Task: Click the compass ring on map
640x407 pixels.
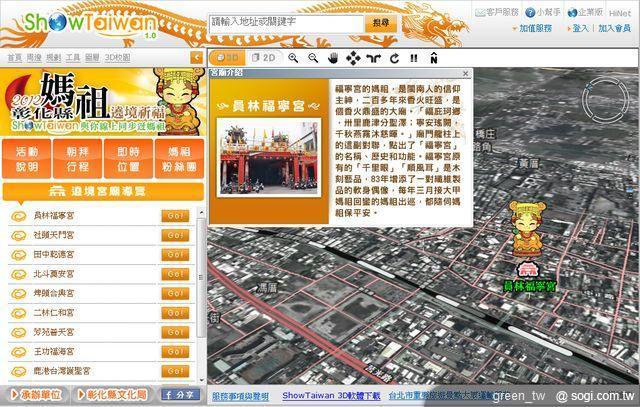Action: tap(605, 100)
